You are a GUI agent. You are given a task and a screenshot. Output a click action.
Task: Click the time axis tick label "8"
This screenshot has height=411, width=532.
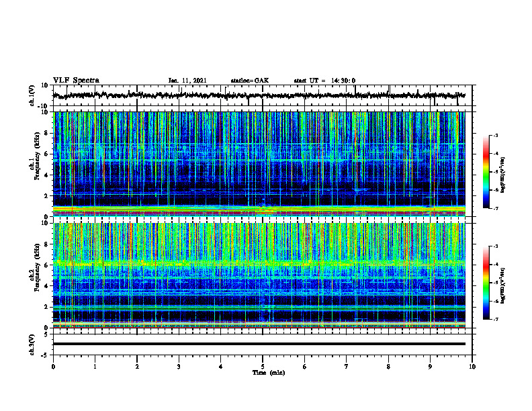pos(388,367)
